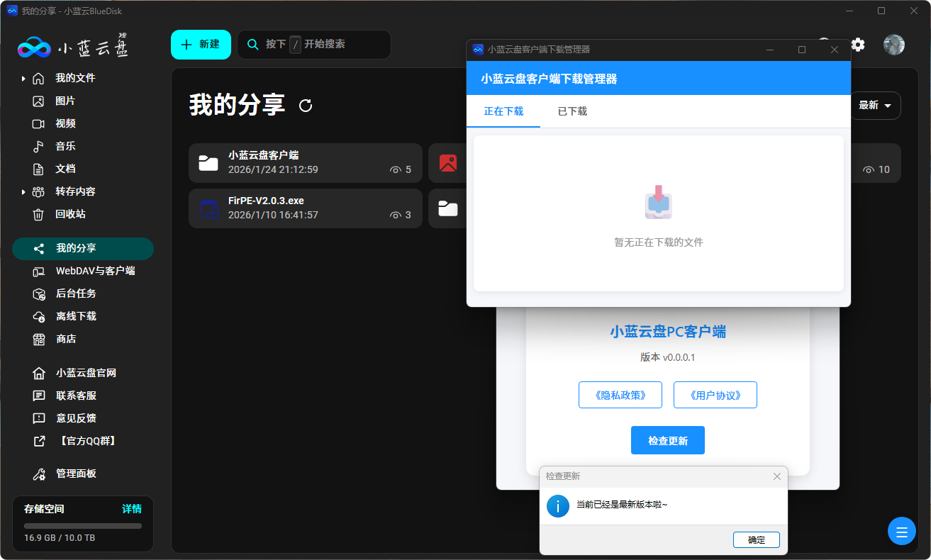
Task: Click the blue floating menu button
Action: [901, 531]
